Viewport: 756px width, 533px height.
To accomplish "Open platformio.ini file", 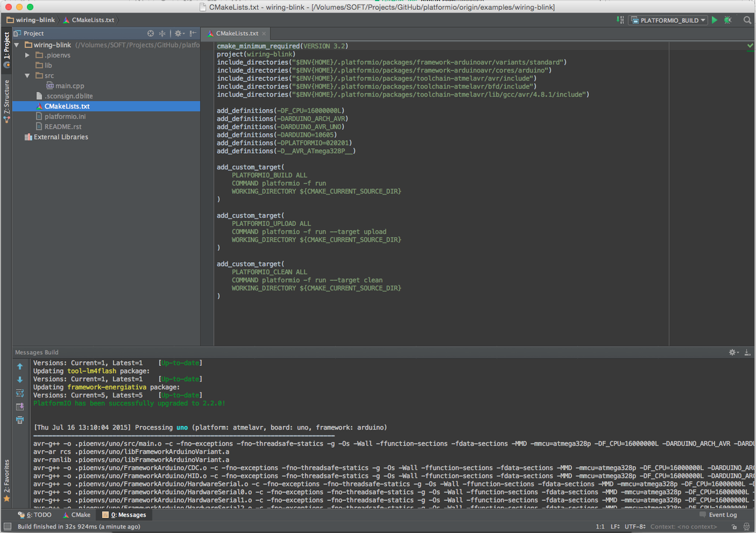I will tap(60, 117).
